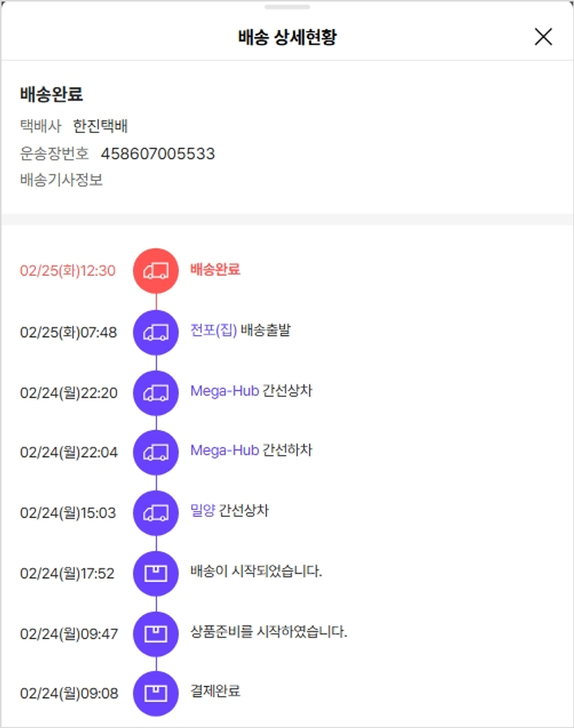Viewport: 574px width, 728px height.
Task: Click the truck icon beside 전포(집) 배송출발
Action: pos(156,332)
